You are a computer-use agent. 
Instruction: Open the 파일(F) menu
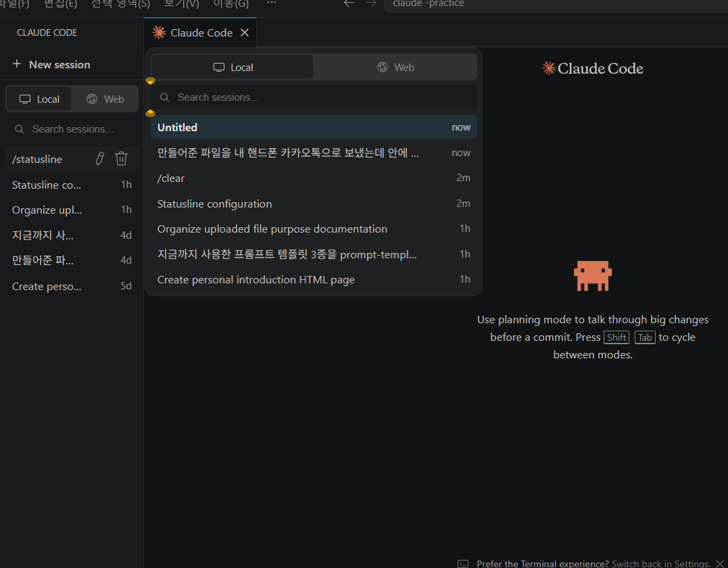[x=14, y=3]
